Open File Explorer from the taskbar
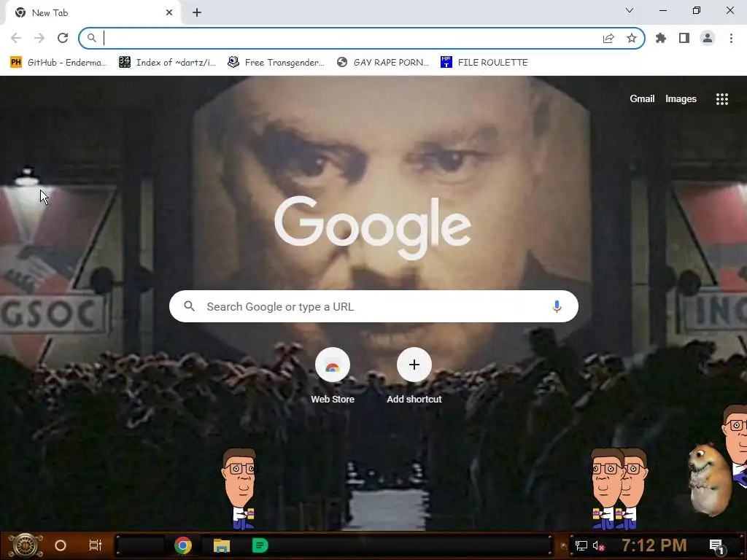Viewport: 747px width, 560px height. (222, 545)
